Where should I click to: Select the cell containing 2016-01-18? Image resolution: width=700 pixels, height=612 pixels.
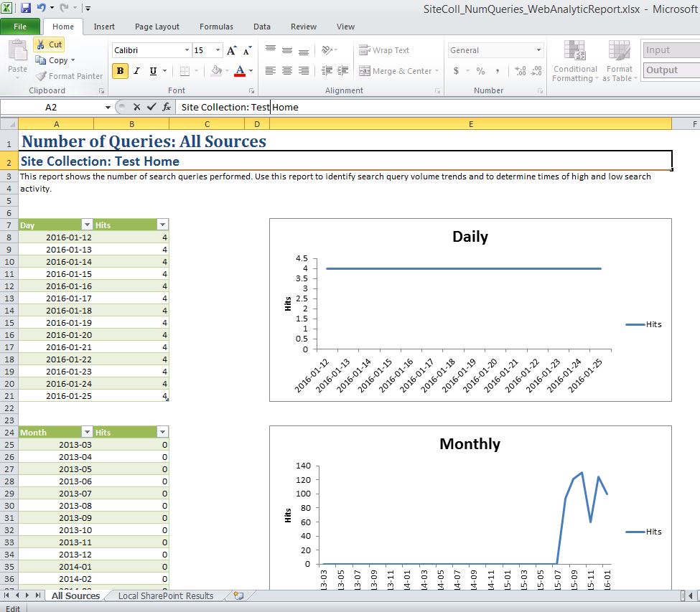click(56, 311)
